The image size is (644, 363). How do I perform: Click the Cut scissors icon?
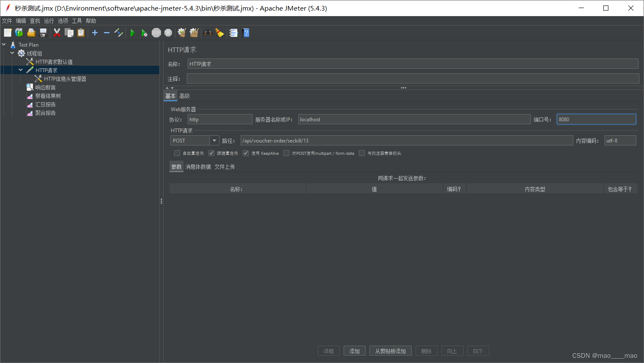(57, 33)
